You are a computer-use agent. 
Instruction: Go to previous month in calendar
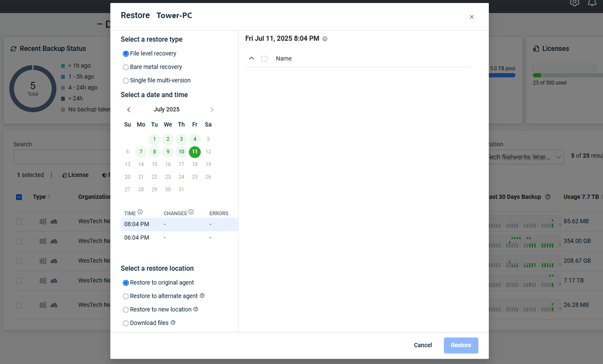(129, 109)
